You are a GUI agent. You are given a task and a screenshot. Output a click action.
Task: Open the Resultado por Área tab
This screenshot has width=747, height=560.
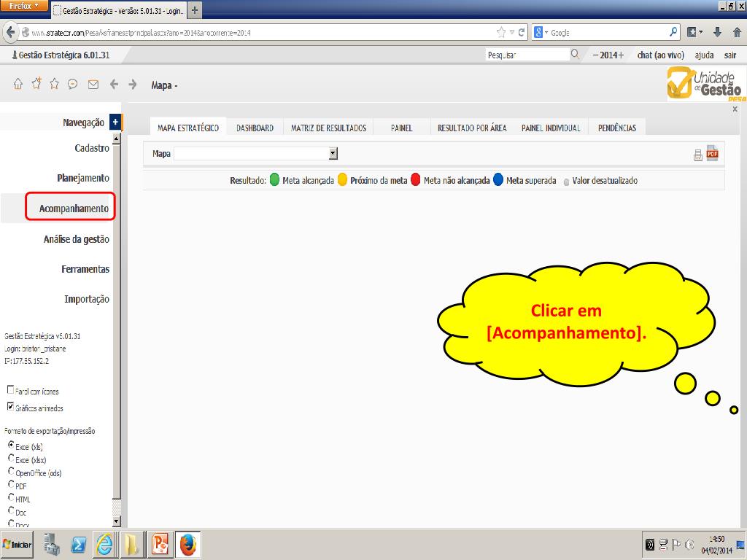[x=472, y=128]
